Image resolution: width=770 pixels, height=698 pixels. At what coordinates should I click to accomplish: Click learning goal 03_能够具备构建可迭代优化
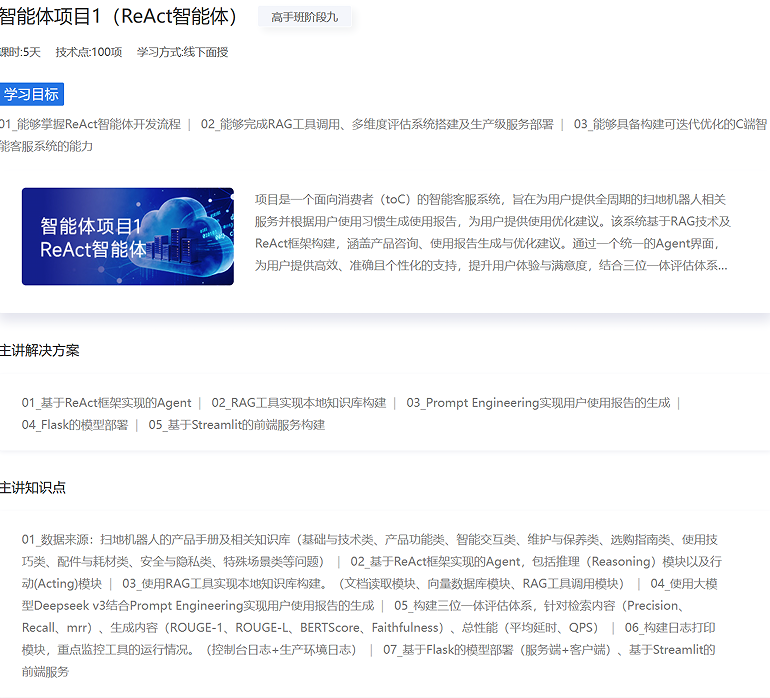point(670,124)
